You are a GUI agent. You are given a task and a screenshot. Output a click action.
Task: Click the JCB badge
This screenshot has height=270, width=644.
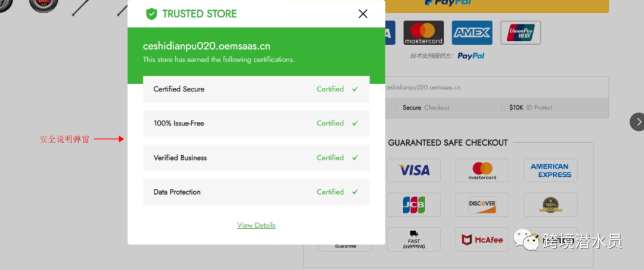pos(414,204)
